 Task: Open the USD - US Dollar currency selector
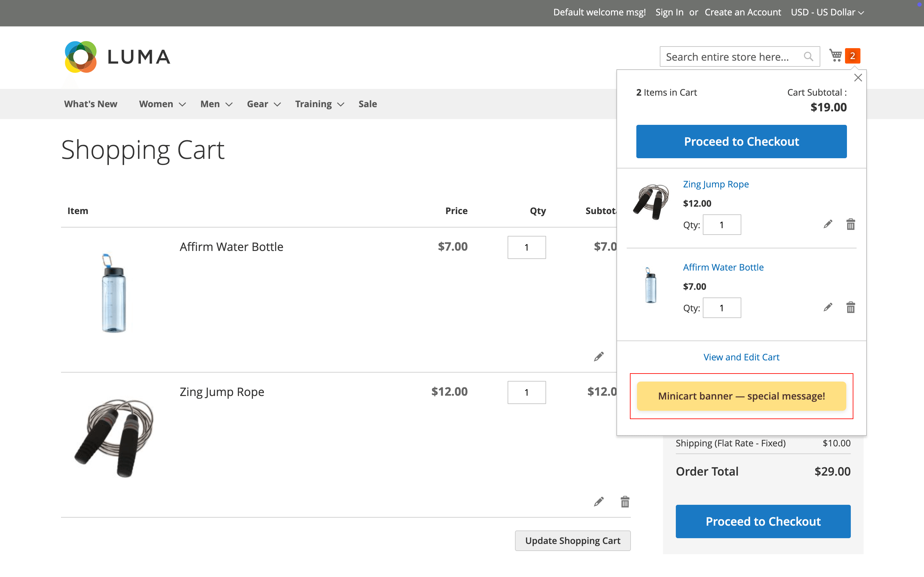click(826, 12)
